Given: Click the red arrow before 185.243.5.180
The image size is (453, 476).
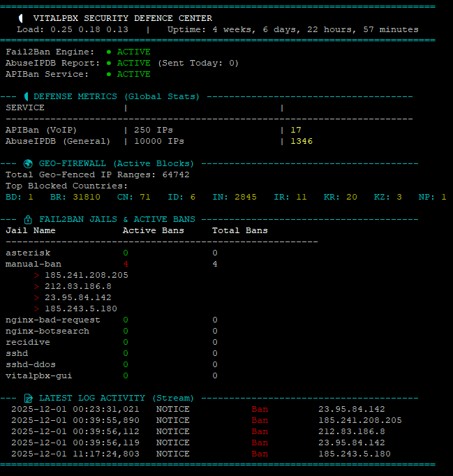Looking at the screenshot, I should tap(36, 308).
